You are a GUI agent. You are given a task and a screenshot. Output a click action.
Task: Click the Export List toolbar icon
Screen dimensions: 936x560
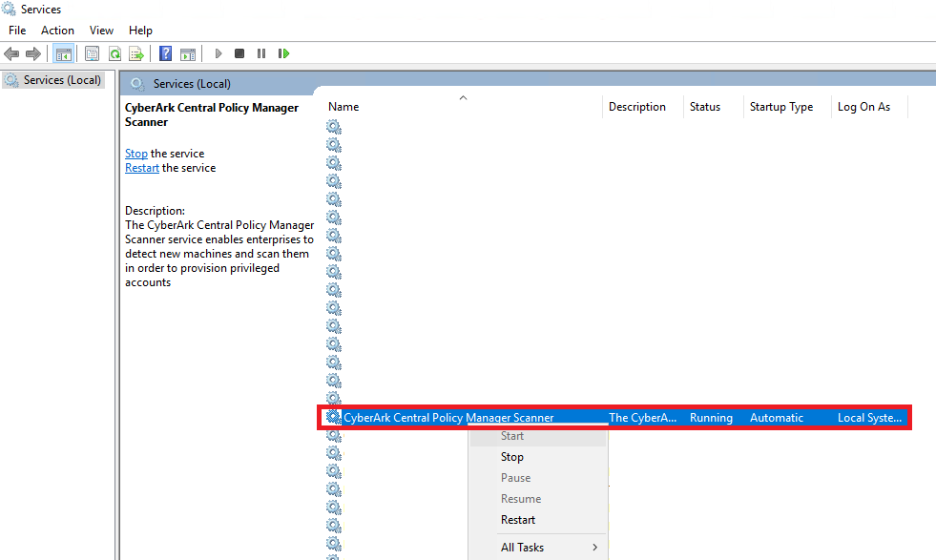(137, 52)
